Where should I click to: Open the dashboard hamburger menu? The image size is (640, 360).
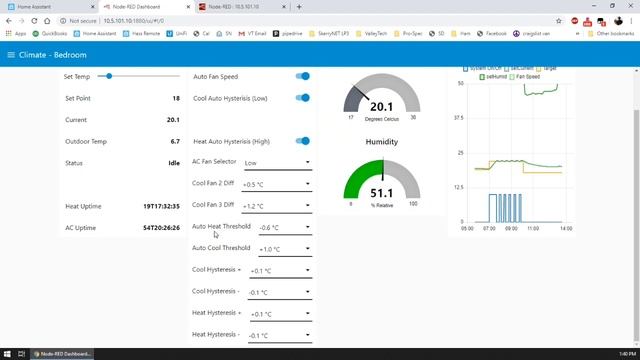coord(11,55)
